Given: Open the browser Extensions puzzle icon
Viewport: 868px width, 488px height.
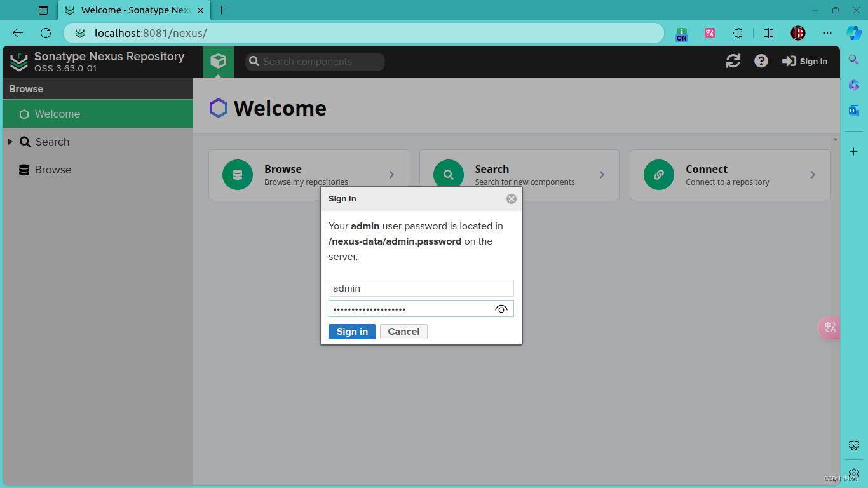Looking at the screenshot, I should coord(738,33).
